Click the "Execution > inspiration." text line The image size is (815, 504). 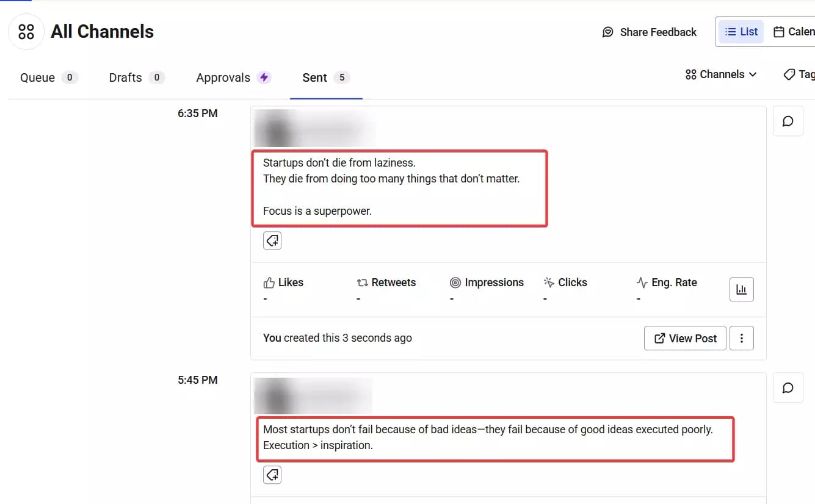point(318,445)
